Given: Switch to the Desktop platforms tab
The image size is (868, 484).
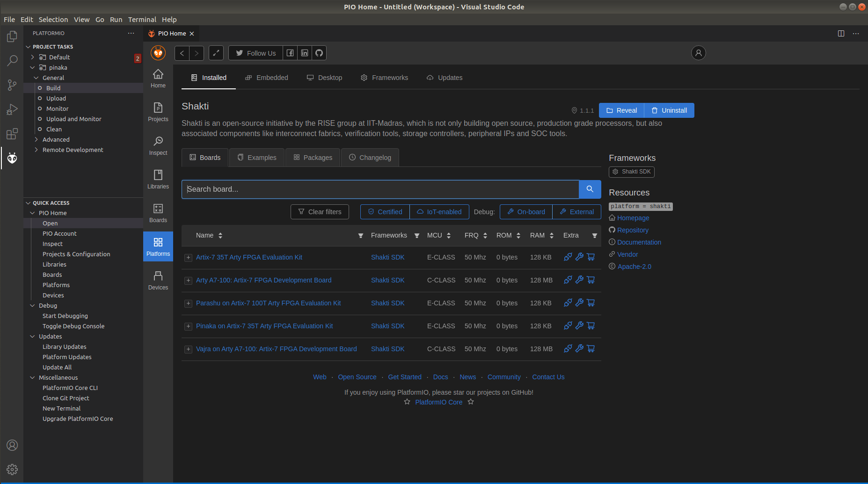Looking at the screenshot, I should pos(324,78).
